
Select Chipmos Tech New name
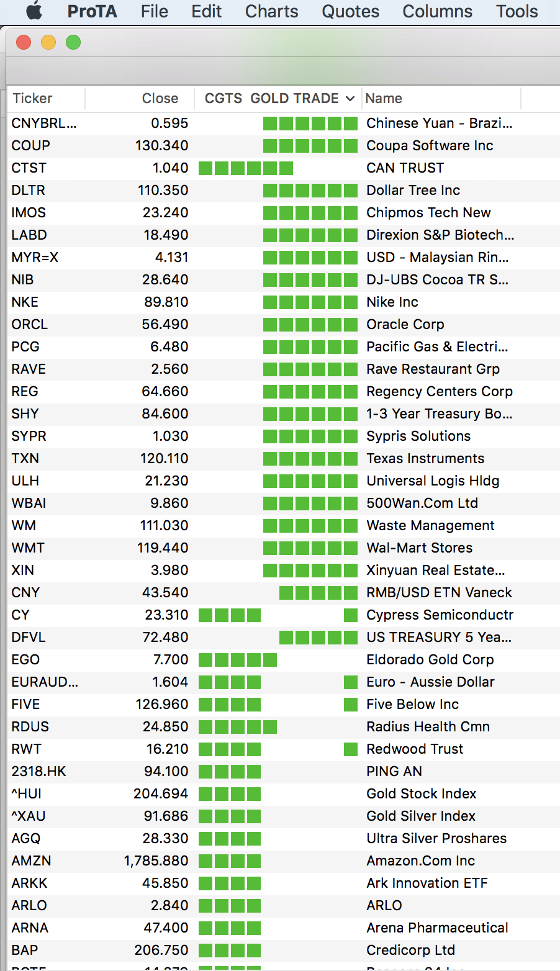click(428, 212)
